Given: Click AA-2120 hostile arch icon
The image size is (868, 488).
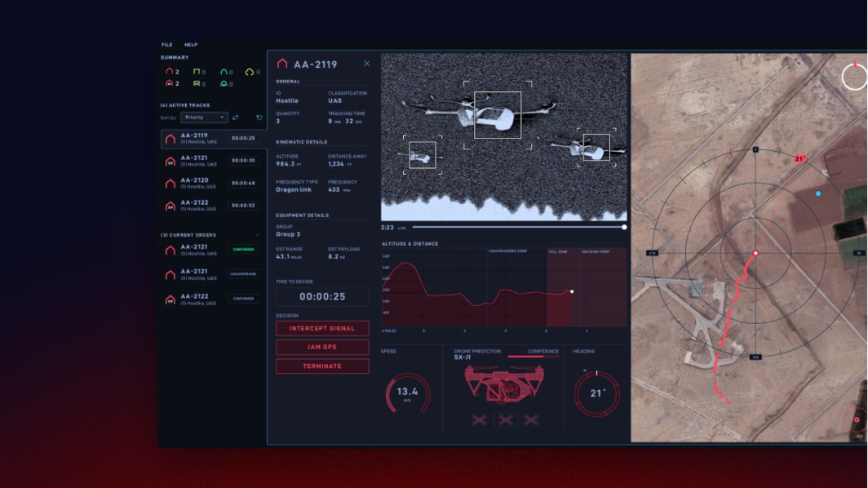Looking at the screenshot, I should pyautogui.click(x=170, y=184).
